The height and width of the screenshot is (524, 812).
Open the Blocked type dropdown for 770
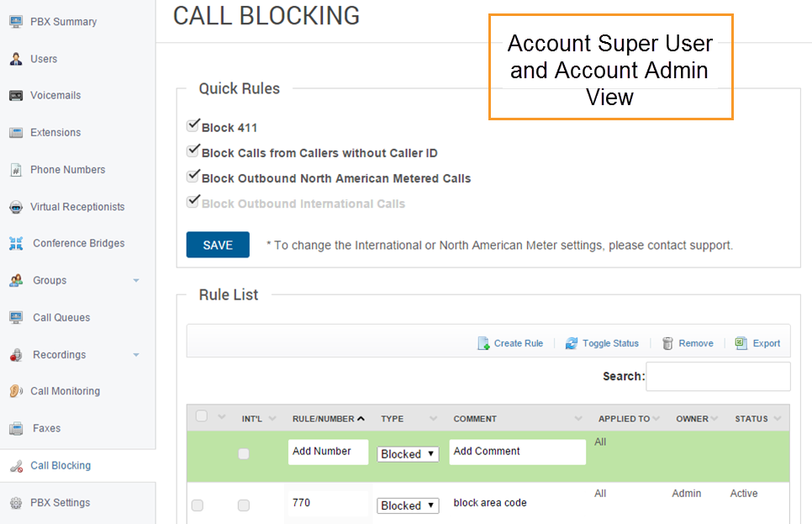(407, 505)
